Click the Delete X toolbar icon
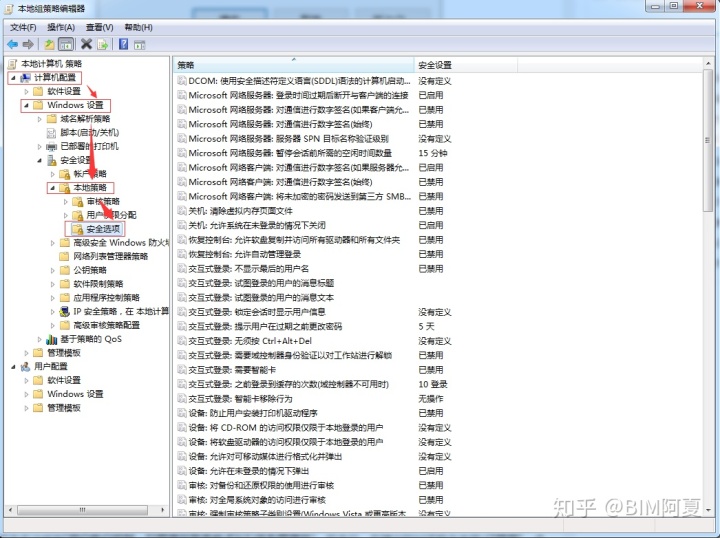The image size is (720, 538). point(86,44)
